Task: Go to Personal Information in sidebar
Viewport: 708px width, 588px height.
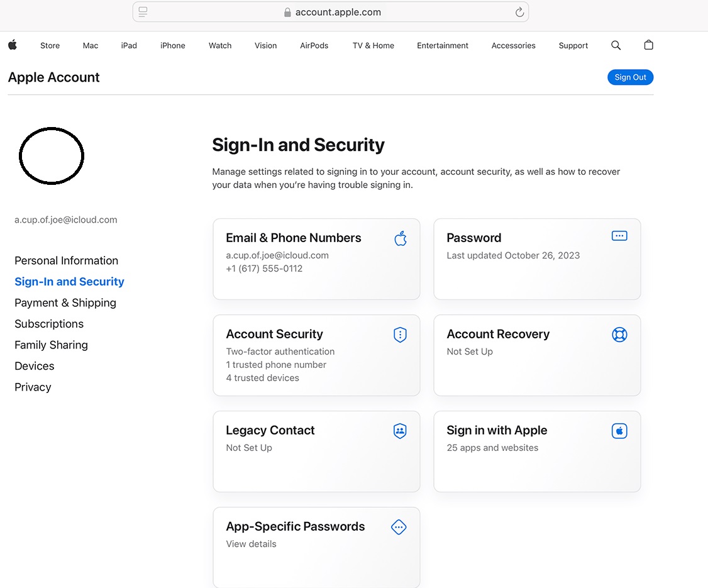Action: pos(67,260)
